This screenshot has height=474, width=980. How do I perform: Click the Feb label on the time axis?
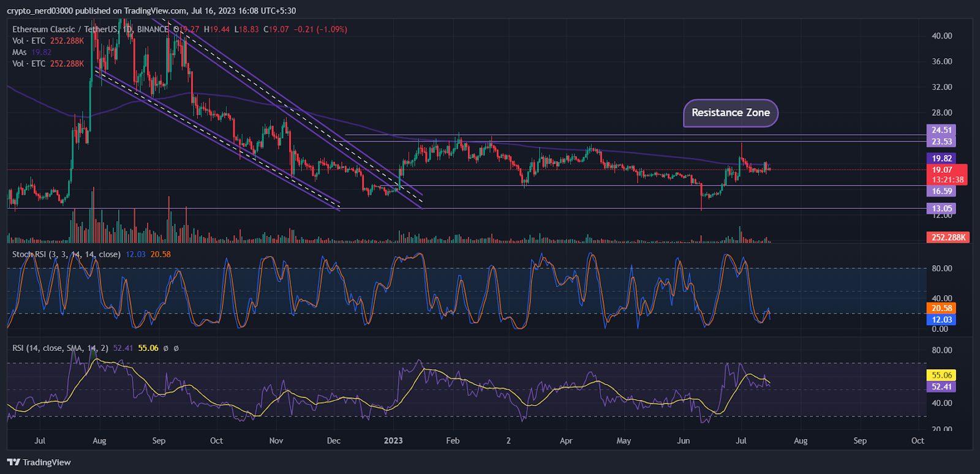[x=453, y=440]
